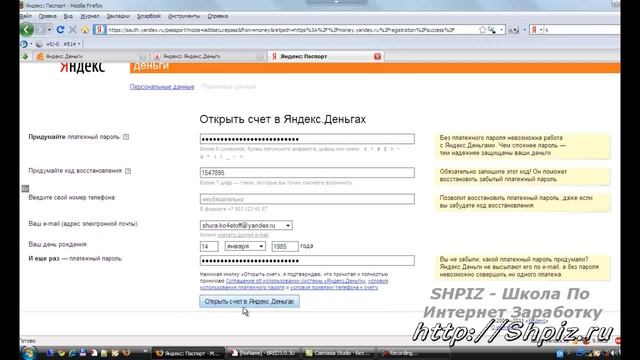Screen dimensions: 640x360
Task: Open the условия проверки телефона link
Action: tap(334, 287)
